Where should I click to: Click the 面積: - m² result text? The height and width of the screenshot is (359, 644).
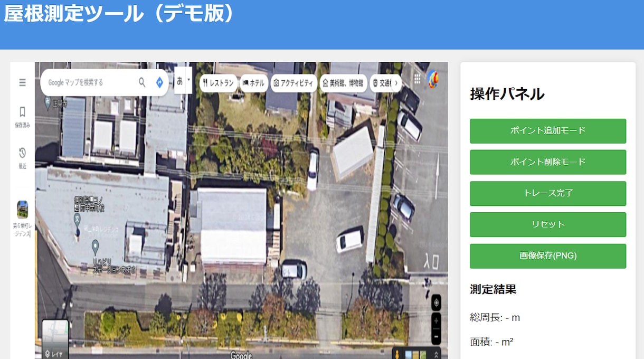(492, 342)
